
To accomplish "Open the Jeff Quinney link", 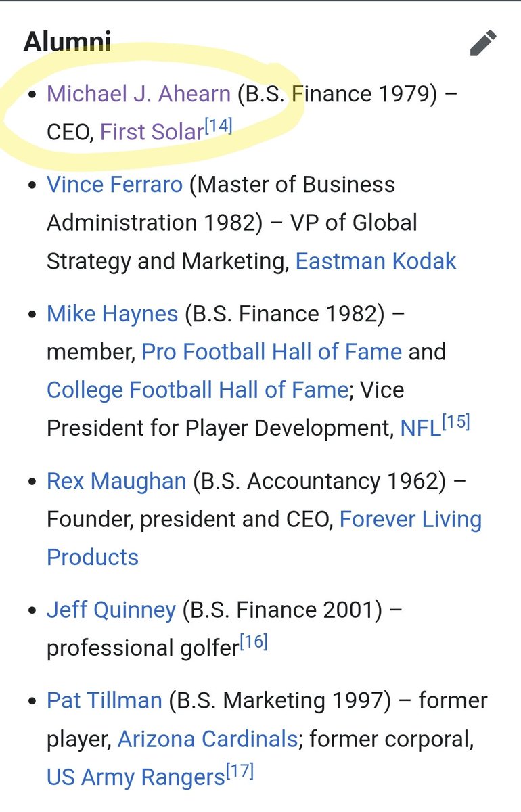I will point(111,610).
